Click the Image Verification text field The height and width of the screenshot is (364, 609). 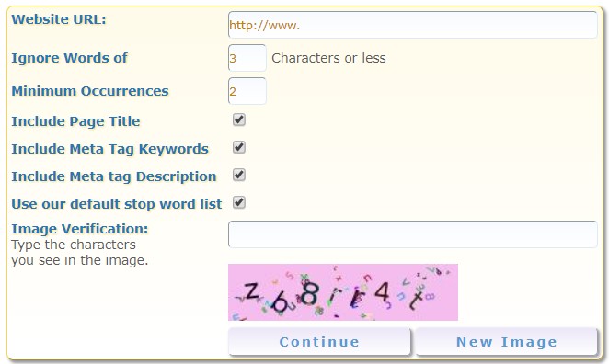click(412, 234)
